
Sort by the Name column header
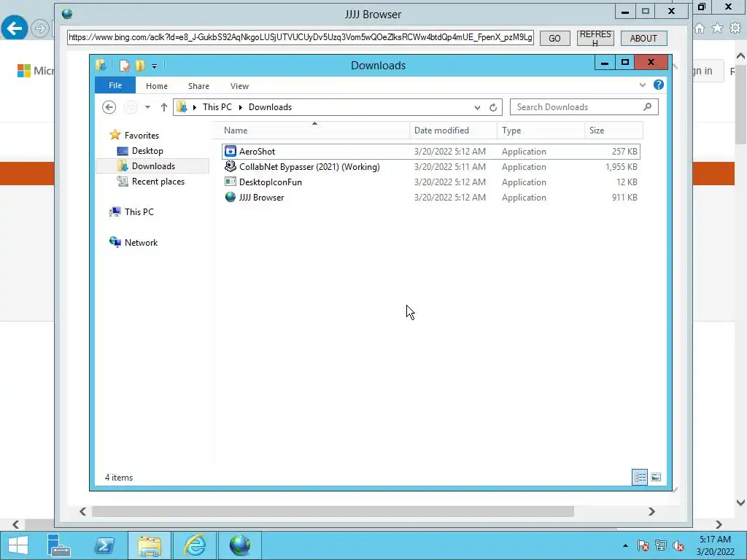point(314,131)
